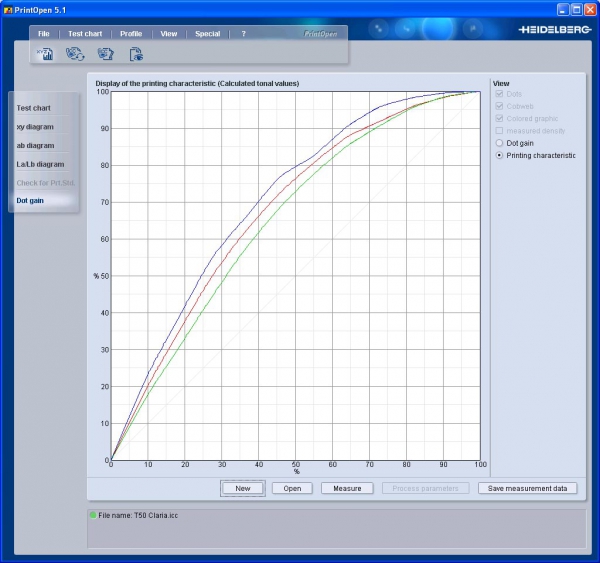Click the file name text T50 Claria.icc
600x563 pixels.
[156, 515]
